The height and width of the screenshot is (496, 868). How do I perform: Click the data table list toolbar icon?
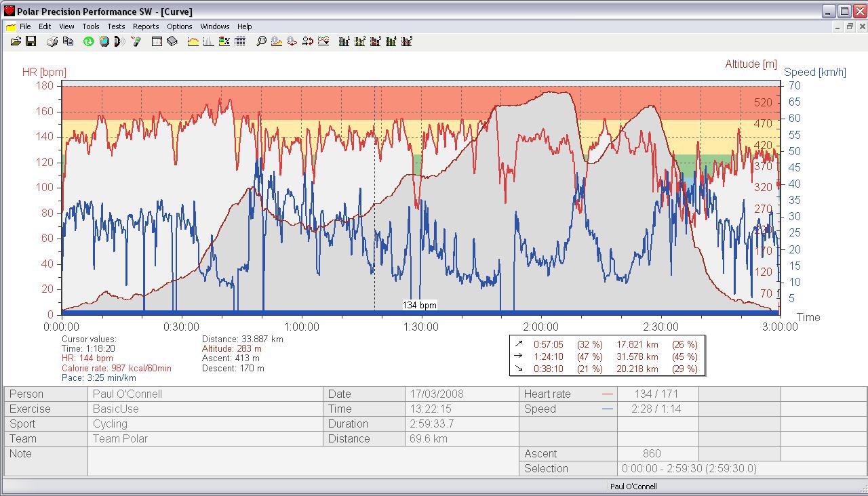coord(239,41)
